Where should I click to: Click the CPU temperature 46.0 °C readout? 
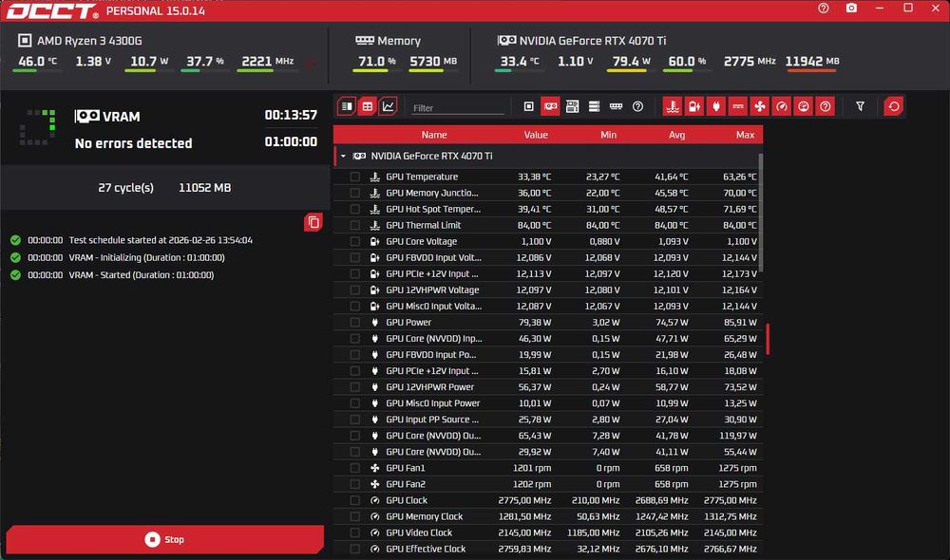click(x=38, y=61)
